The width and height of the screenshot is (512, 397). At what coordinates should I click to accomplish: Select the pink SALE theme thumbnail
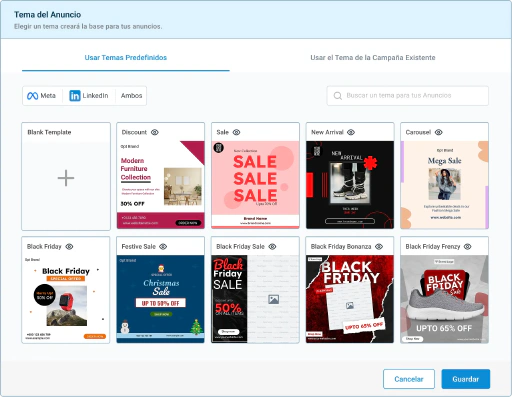255,185
